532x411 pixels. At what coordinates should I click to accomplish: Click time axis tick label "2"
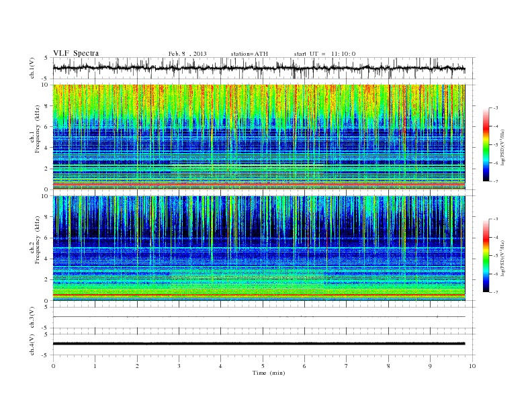pos(137,366)
